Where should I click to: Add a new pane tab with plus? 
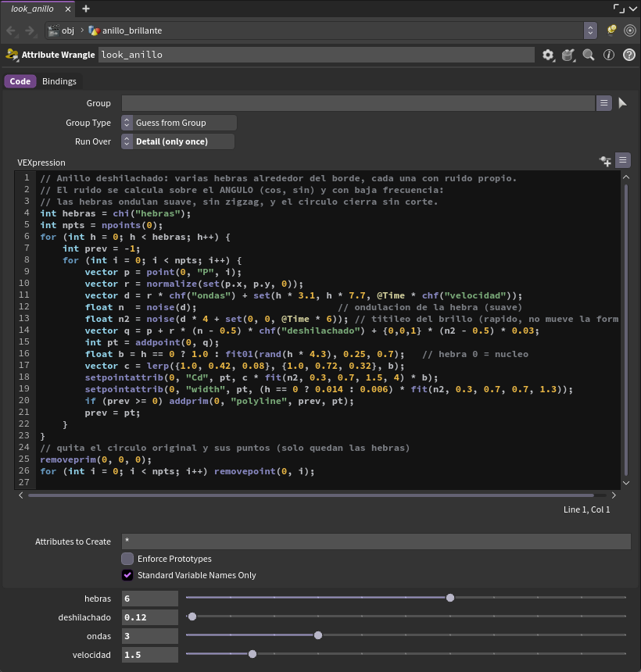click(x=86, y=9)
